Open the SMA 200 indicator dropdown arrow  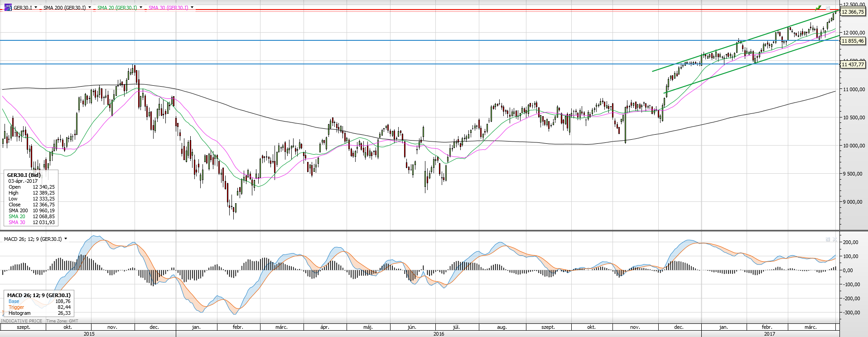click(x=90, y=8)
